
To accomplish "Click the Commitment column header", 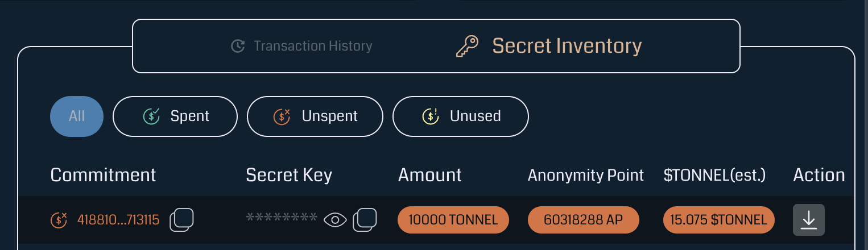I will click(x=103, y=175).
